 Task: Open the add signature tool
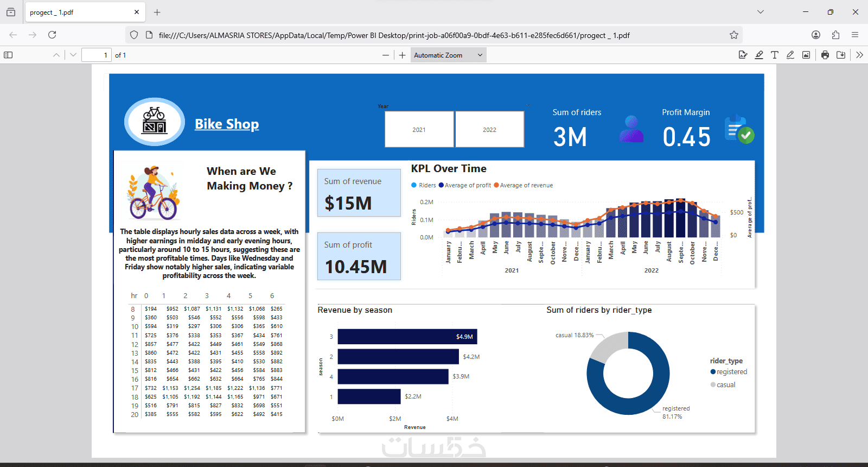pyautogui.click(x=743, y=55)
